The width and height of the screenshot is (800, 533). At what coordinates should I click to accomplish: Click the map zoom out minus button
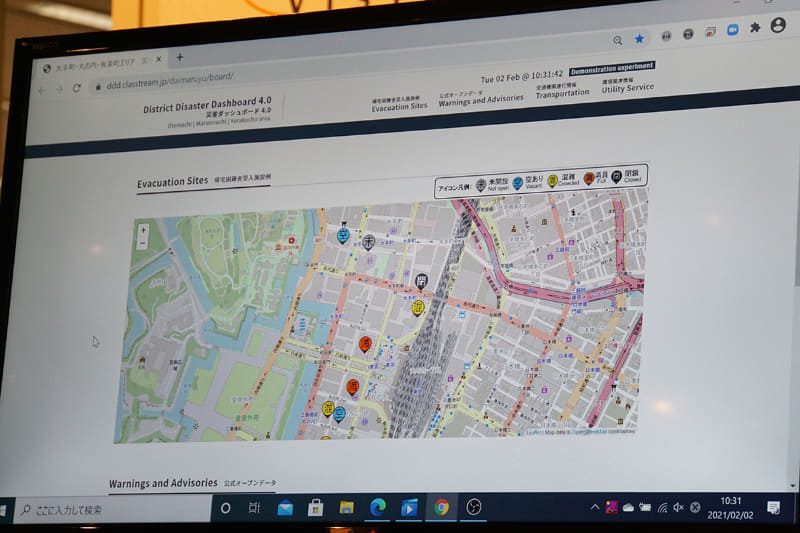click(143, 244)
